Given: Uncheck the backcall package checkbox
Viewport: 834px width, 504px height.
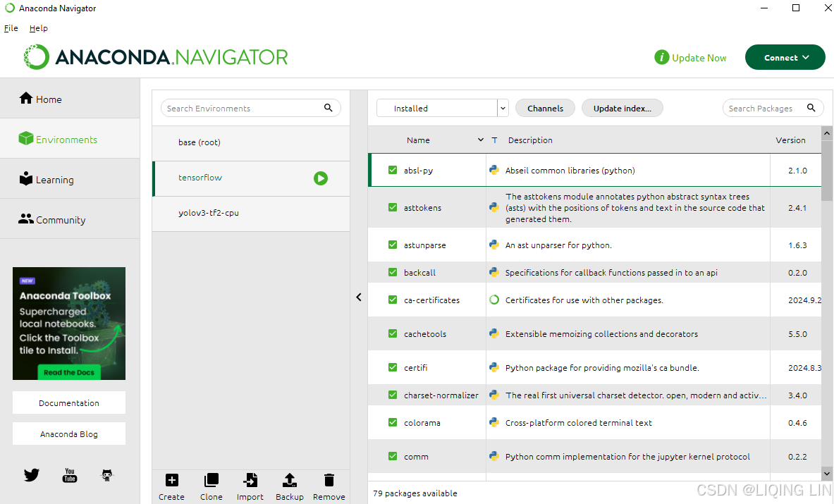Looking at the screenshot, I should click(x=393, y=272).
